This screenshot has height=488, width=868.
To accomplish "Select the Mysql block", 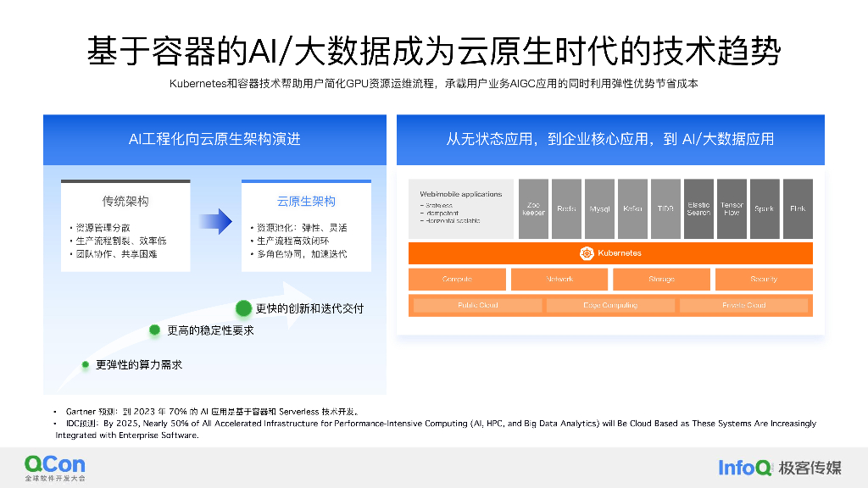I will pos(599,208).
